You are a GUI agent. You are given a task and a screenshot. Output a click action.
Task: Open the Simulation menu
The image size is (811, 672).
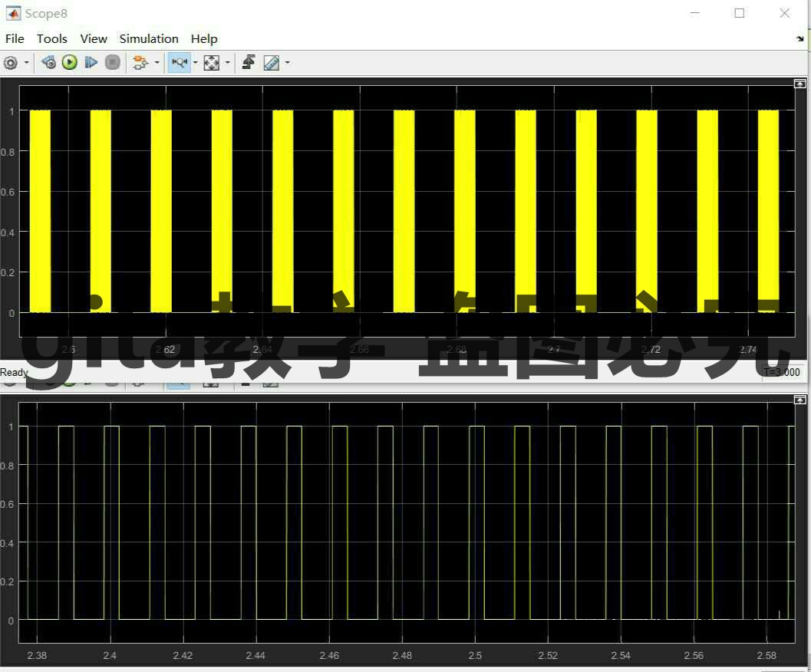(x=148, y=38)
